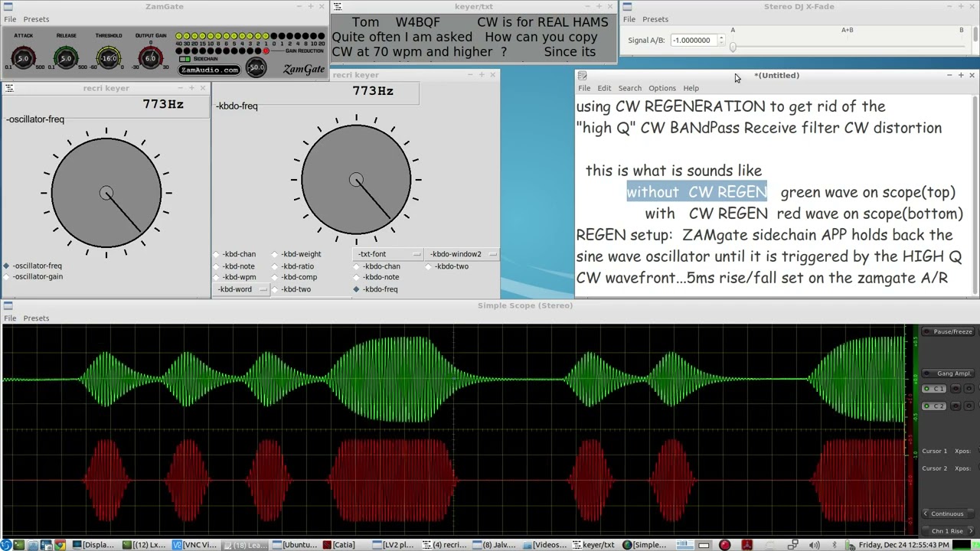Screen dimensions: 980x551
Task: Click the red record tray icon
Action: point(724,545)
